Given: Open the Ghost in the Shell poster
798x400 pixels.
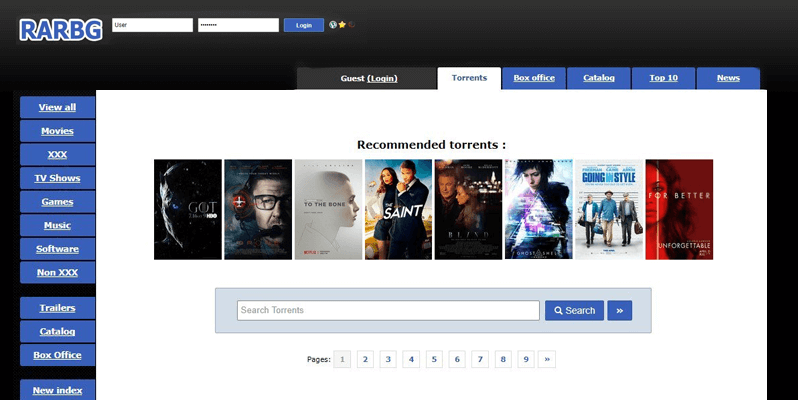Looking at the screenshot, I should click(538, 209).
